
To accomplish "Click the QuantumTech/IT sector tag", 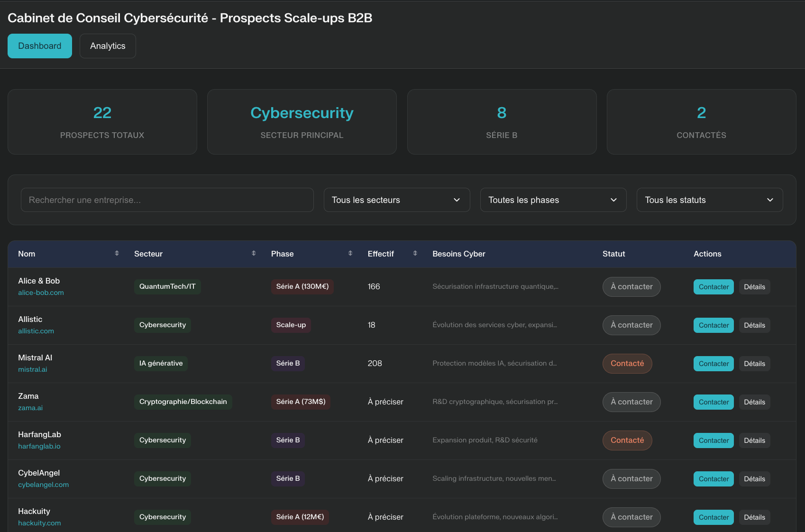I will tap(167, 287).
